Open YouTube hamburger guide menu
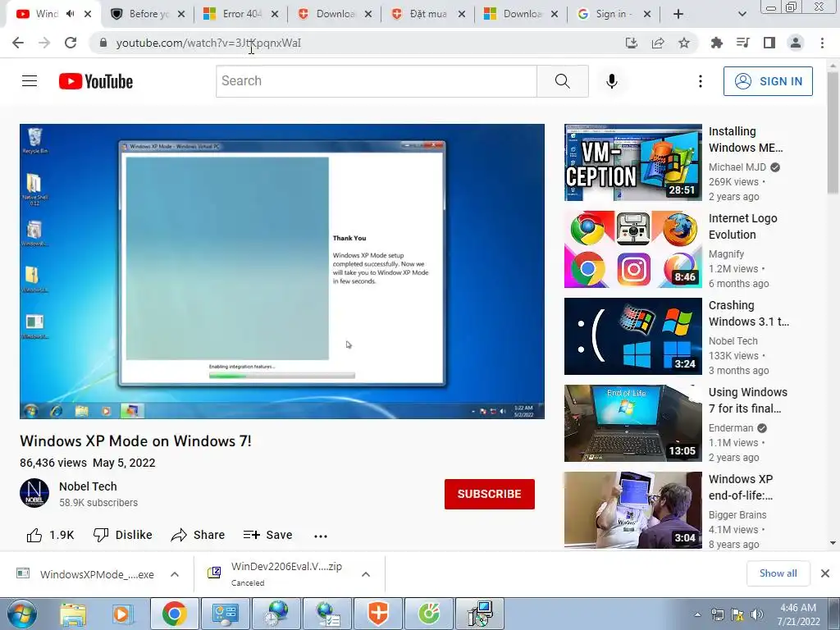This screenshot has width=840, height=630. pyautogui.click(x=30, y=81)
